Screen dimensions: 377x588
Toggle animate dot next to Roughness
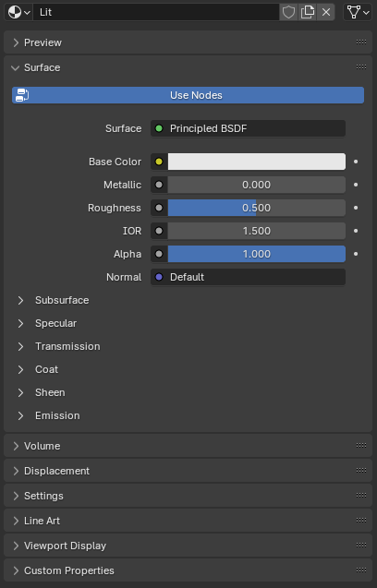[356, 208]
